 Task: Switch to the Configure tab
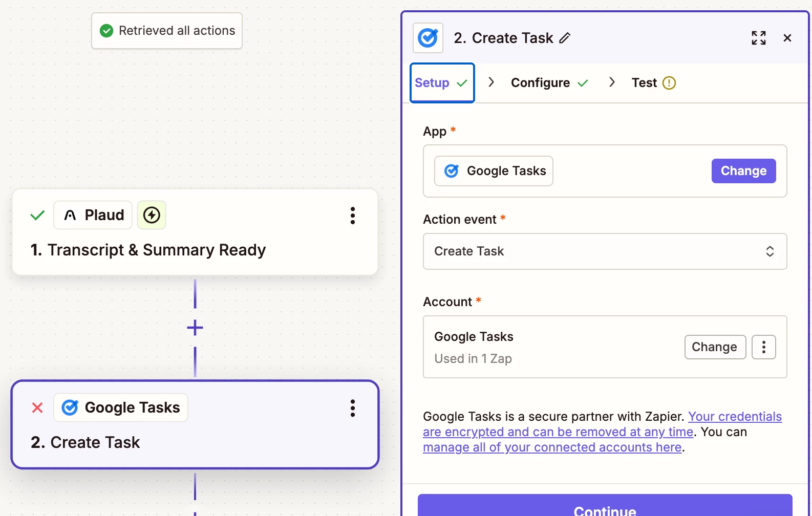550,83
